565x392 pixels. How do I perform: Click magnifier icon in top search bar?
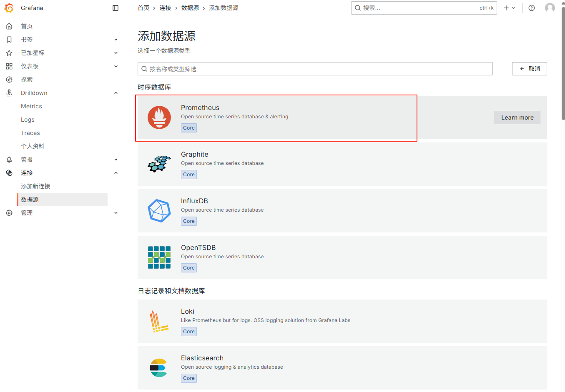358,8
